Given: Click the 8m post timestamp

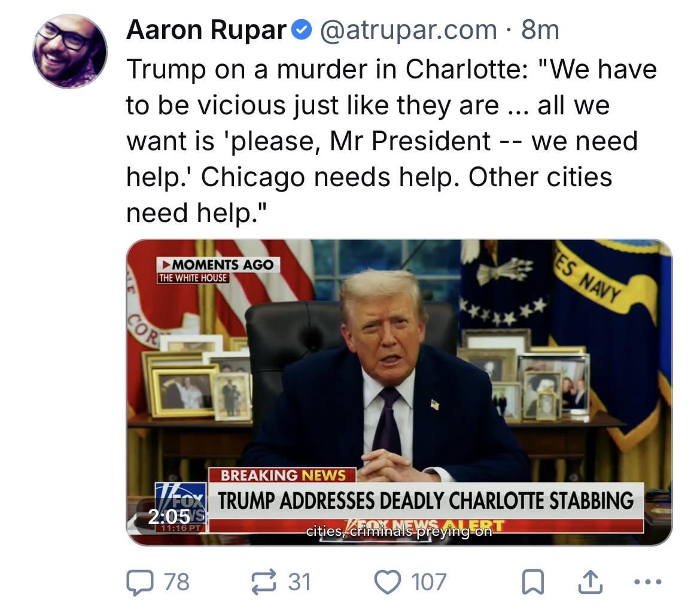Looking at the screenshot, I should coord(540,30).
